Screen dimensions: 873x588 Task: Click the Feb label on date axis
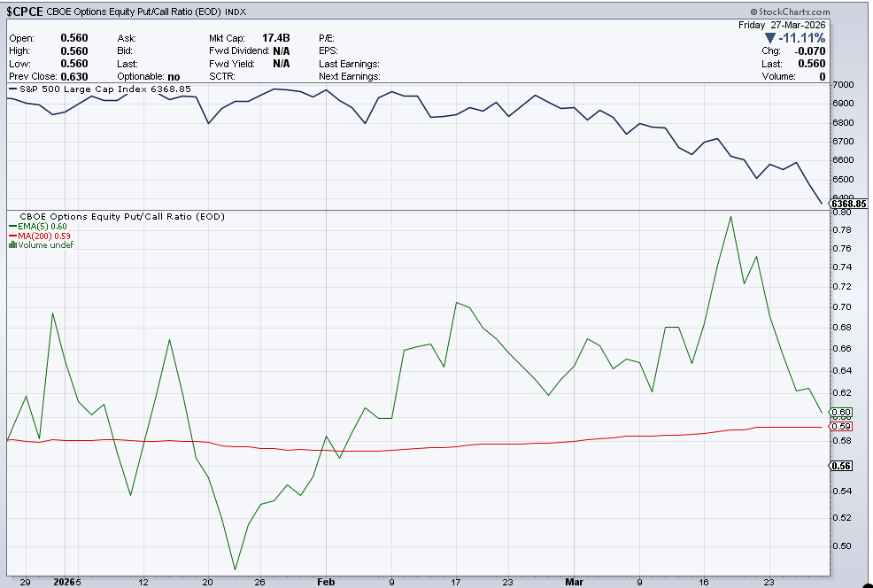coord(326,582)
